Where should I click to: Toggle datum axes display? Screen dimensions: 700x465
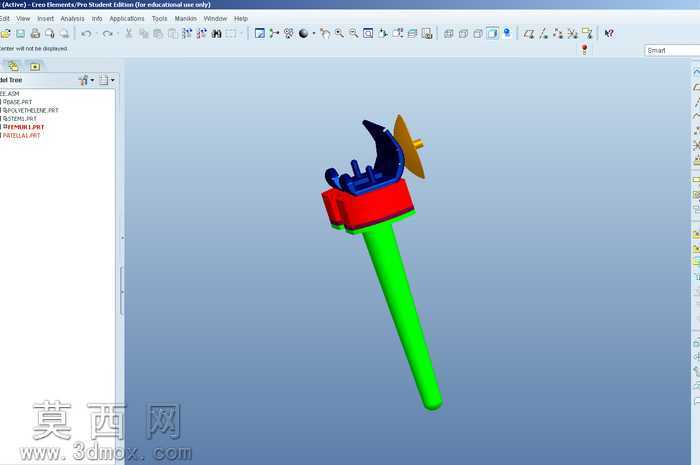pyautogui.click(x=543, y=33)
